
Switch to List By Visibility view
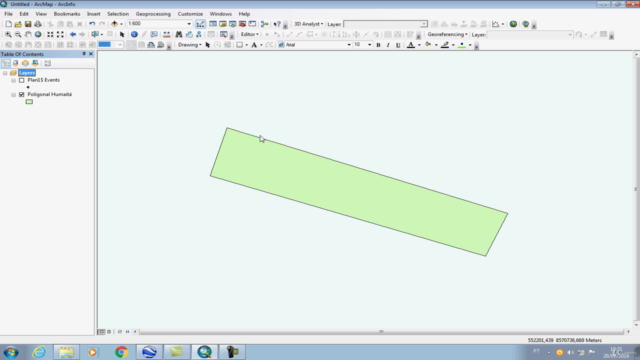25,63
